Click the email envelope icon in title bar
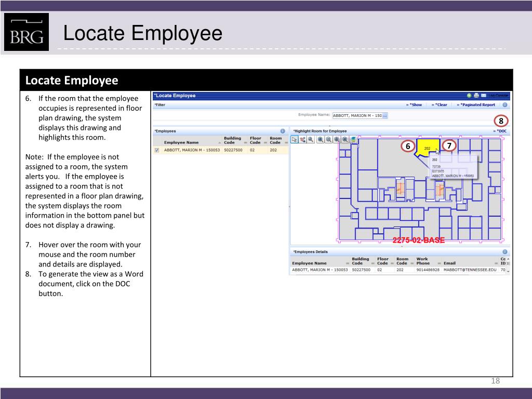This screenshot has height=399, width=532. point(484,96)
